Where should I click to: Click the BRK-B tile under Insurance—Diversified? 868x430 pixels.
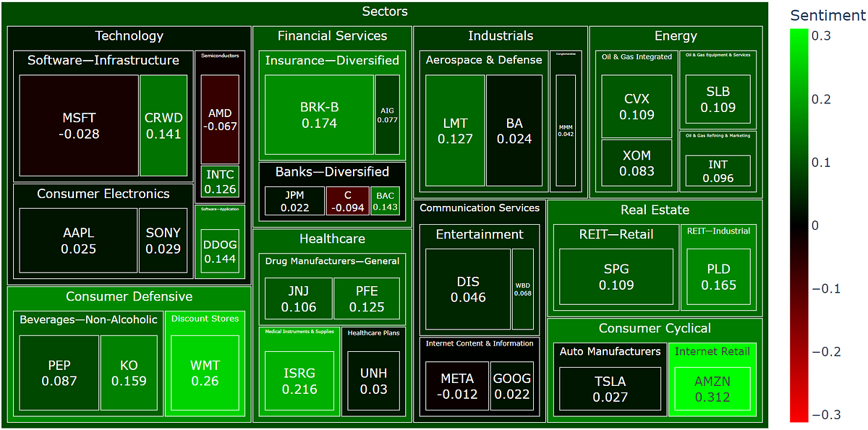[318, 114]
